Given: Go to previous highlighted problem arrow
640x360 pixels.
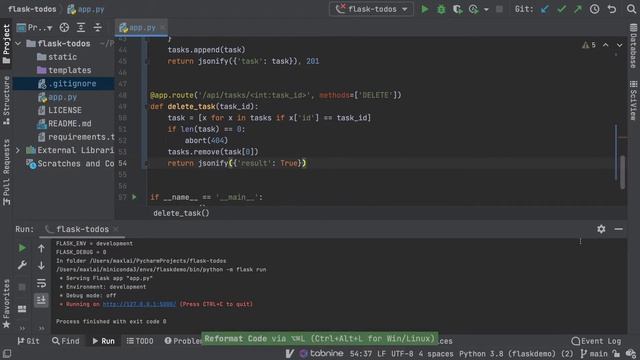Looking at the screenshot, I should coord(605,45).
